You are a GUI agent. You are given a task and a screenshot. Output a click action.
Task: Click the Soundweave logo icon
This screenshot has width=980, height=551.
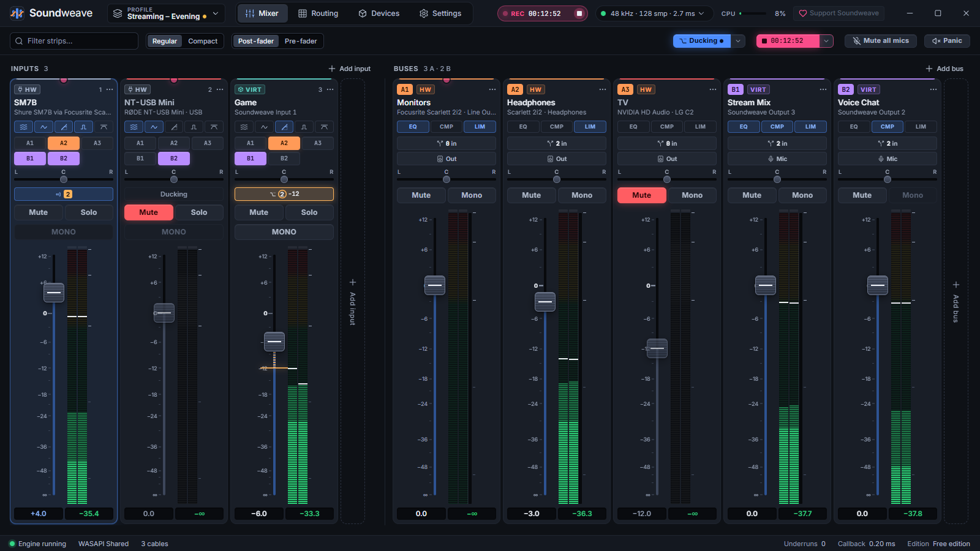click(17, 13)
